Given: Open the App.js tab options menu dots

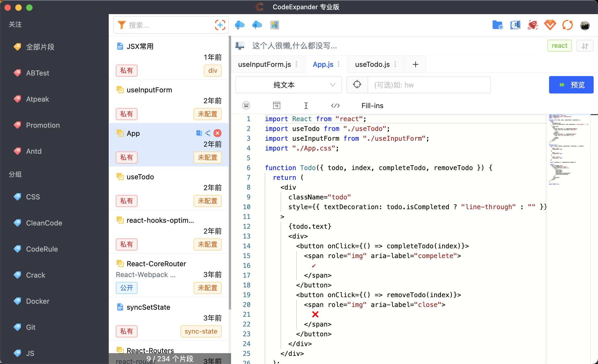Looking at the screenshot, I should [x=339, y=64].
